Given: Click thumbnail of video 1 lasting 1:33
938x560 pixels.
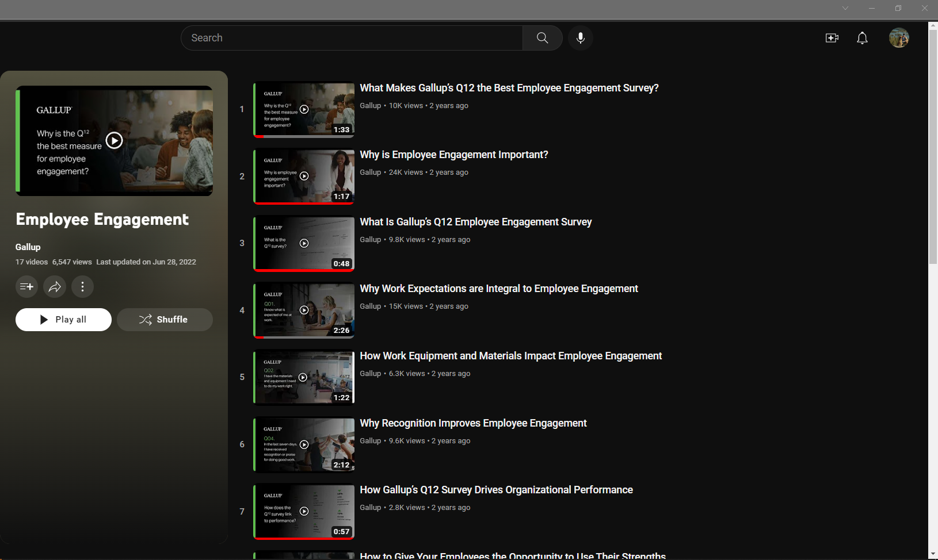Looking at the screenshot, I should point(304,109).
